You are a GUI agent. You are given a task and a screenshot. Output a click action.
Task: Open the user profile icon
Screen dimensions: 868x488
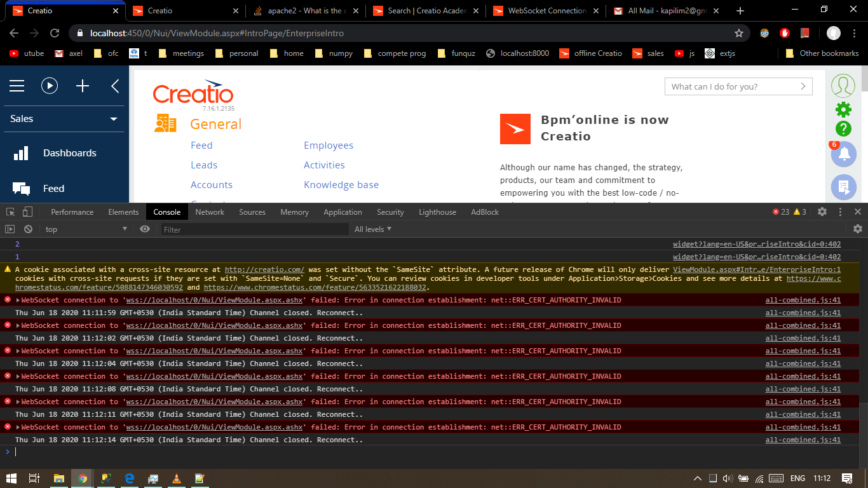click(x=843, y=85)
